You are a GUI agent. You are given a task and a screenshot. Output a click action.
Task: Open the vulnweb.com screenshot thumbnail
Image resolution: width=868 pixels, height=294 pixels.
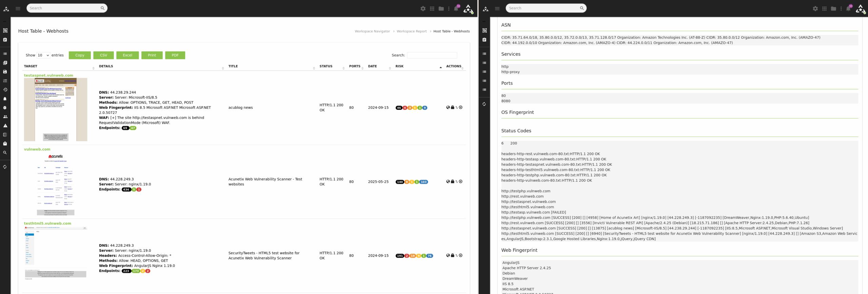coord(56,184)
